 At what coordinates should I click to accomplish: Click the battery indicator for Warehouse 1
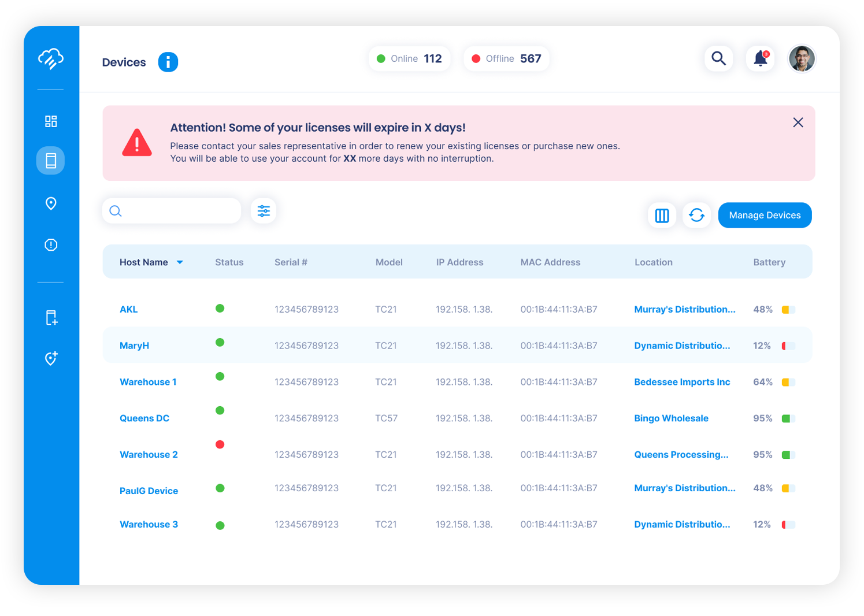coord(788,382)
